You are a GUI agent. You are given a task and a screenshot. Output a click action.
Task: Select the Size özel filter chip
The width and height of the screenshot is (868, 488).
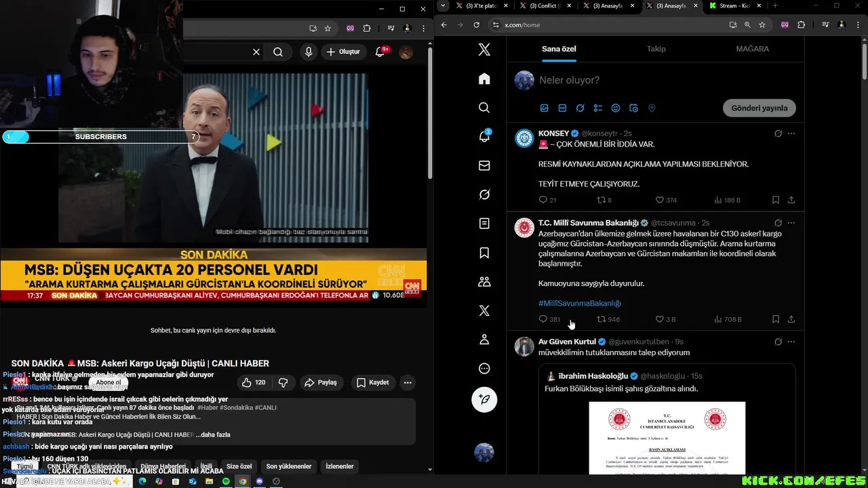(239, 466)
